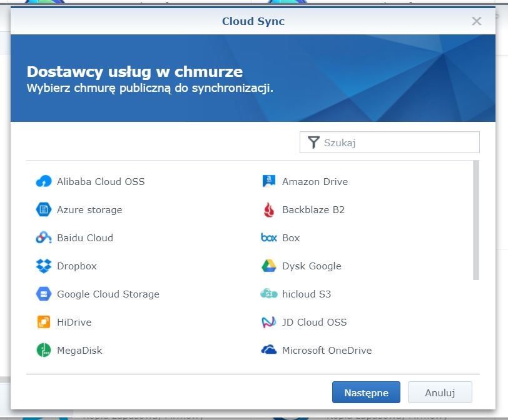Select the Microsoft OneDrive cloud icon
Screen dimensions: 508x420
pyautogui.click(x=268, y=350)
